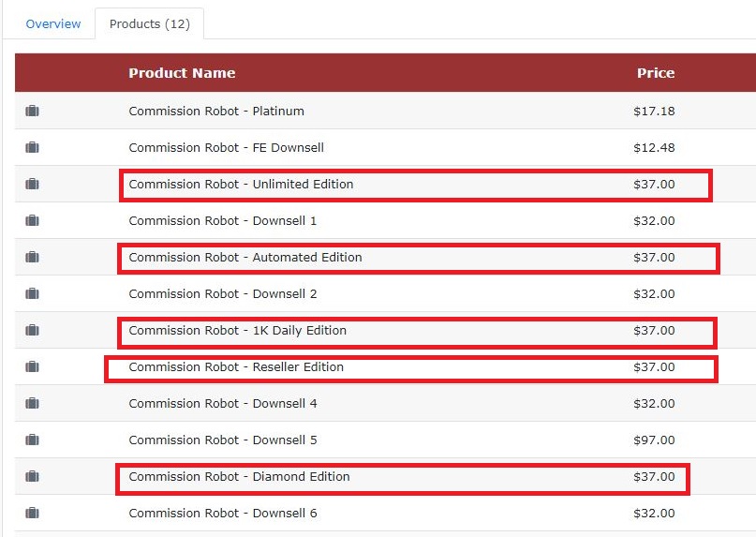Select the briefcase icon for Downsell 5

32,440
